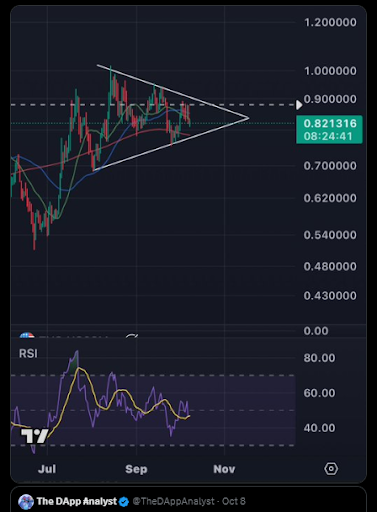Image resolution: width=377 pixels, height=512 pixels.
Task: Click the RSI indicator label
Action: [x=28, y=353]
